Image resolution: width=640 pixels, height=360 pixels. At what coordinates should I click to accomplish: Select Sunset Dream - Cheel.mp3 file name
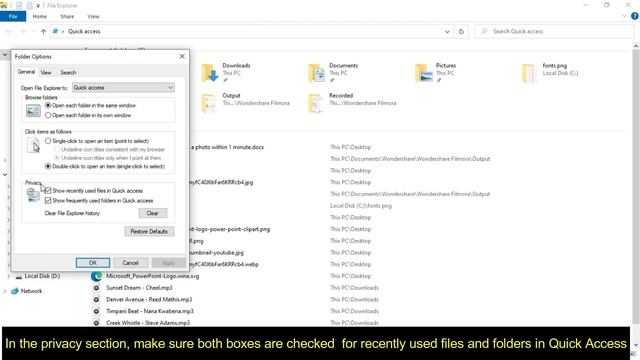139,288
